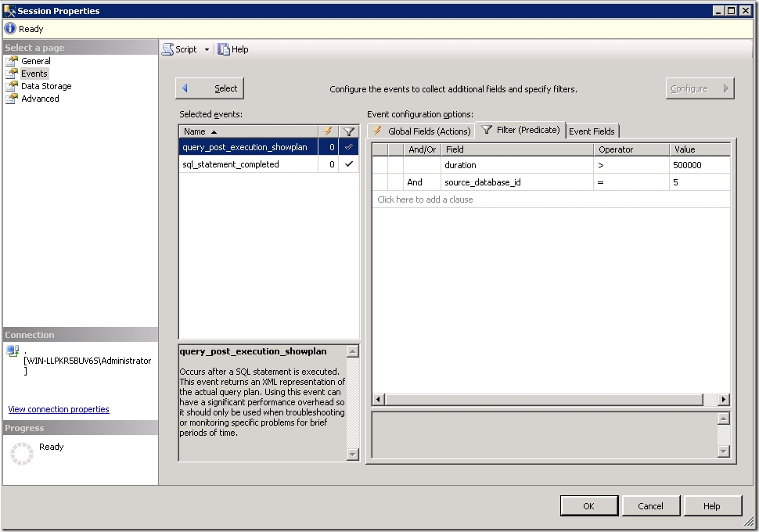
Task: Click the Data Storage page icon
Action: 12,86
